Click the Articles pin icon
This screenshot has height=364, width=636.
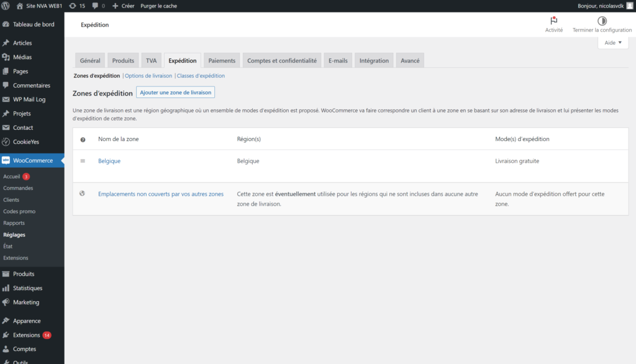[x=6, y=43]
